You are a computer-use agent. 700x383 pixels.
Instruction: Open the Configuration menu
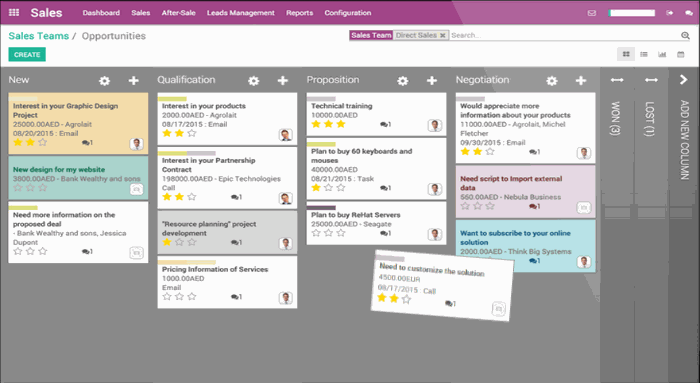click(348, 13)
